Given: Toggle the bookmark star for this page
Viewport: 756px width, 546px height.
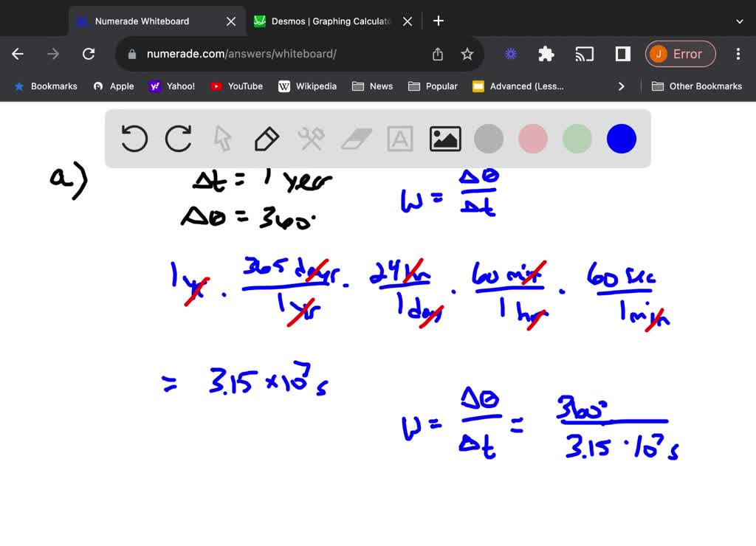Looking at the screenshot, I should (468, 53).
